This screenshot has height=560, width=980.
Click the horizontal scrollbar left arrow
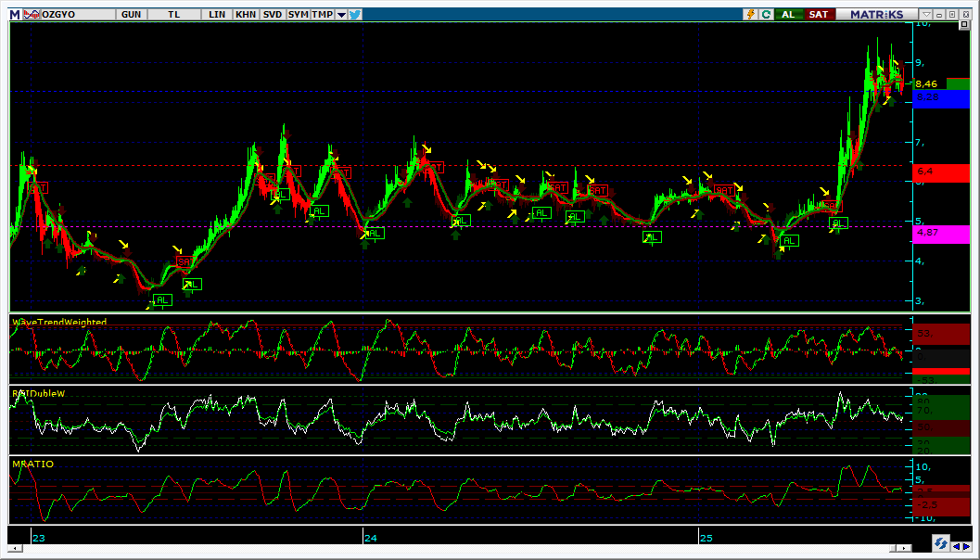pos(14,549)
